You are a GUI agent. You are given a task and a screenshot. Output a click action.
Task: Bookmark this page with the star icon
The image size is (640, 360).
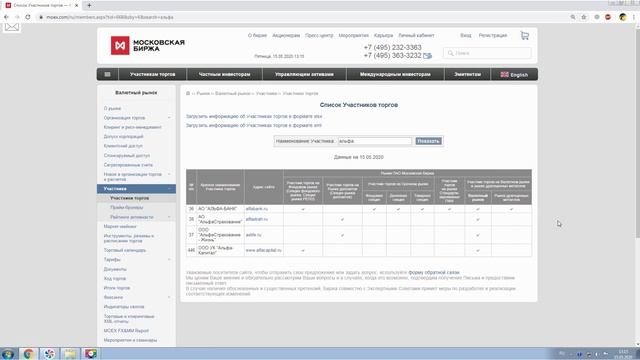(584, 17)
